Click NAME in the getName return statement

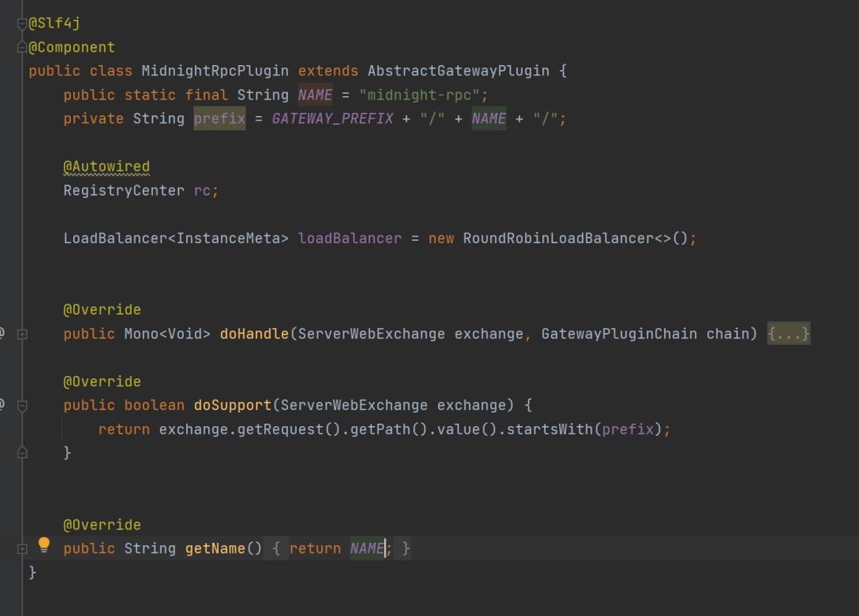click(367, 548)
